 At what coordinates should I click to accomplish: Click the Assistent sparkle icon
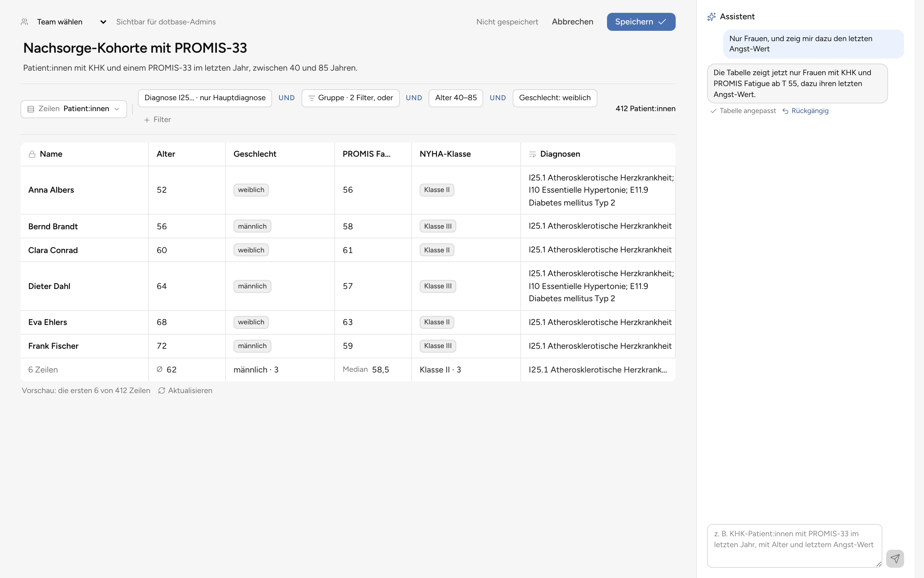pos(711,17)
